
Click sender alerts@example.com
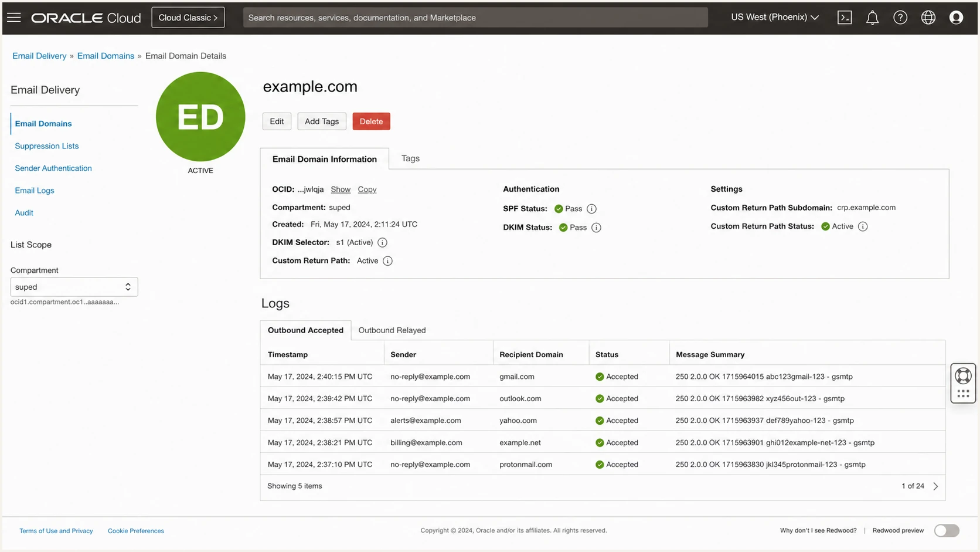(x=426, y=421)
